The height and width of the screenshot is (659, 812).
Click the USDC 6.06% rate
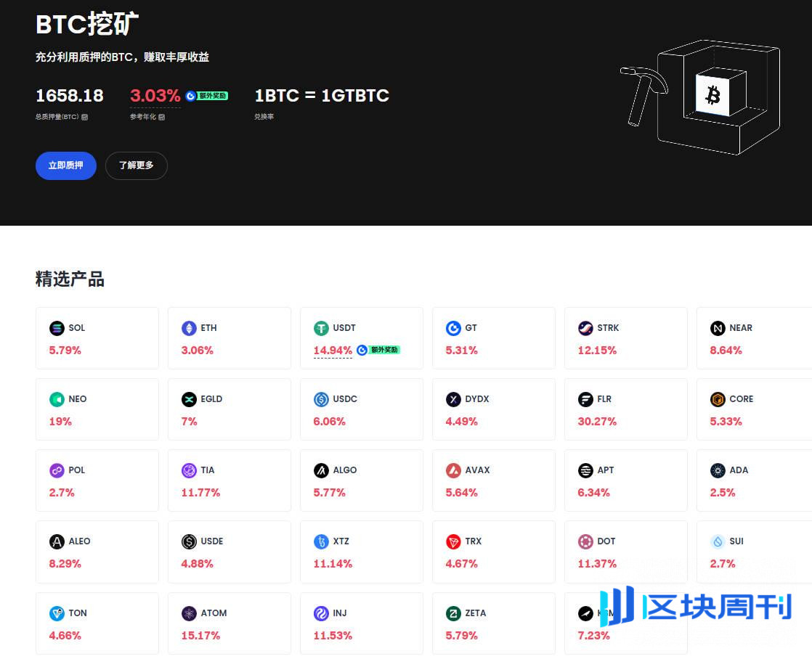329,422
